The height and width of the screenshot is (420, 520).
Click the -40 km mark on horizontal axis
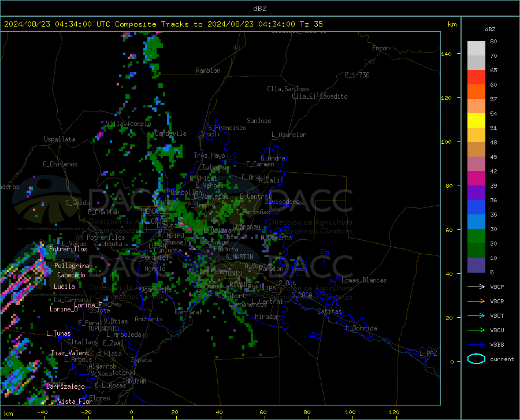pos(42,412)
